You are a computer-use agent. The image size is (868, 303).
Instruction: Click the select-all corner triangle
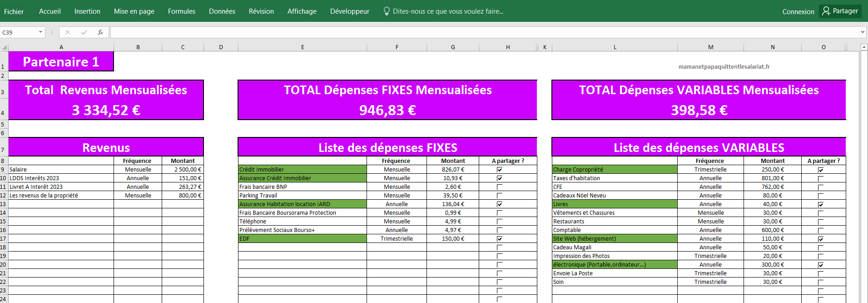(5, 47)
